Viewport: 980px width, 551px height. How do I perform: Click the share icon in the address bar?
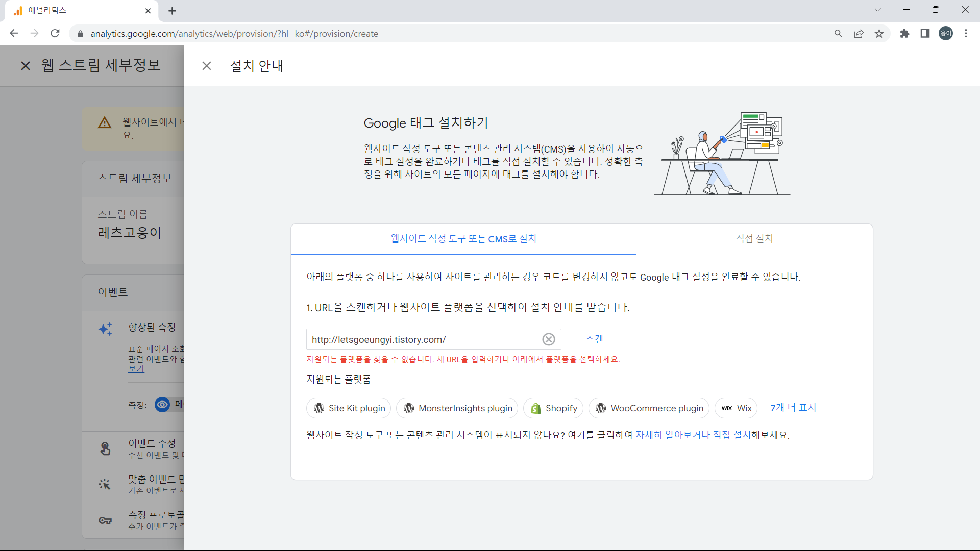859,33
